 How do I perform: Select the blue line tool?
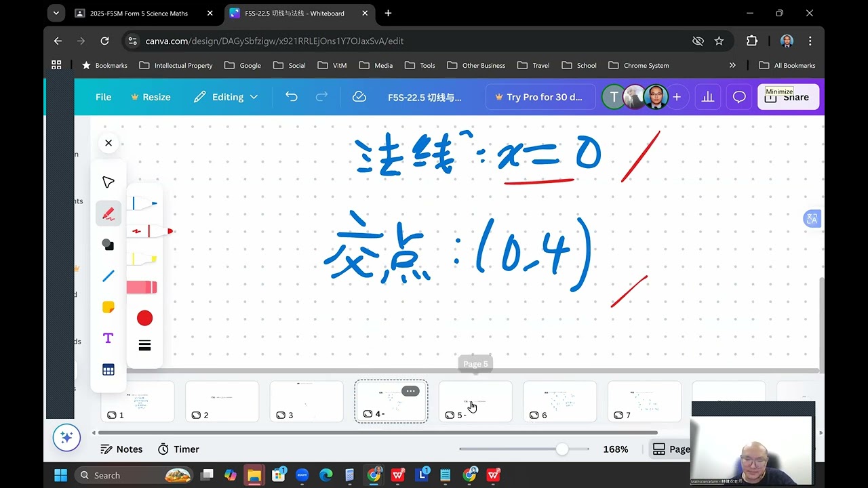108,276
